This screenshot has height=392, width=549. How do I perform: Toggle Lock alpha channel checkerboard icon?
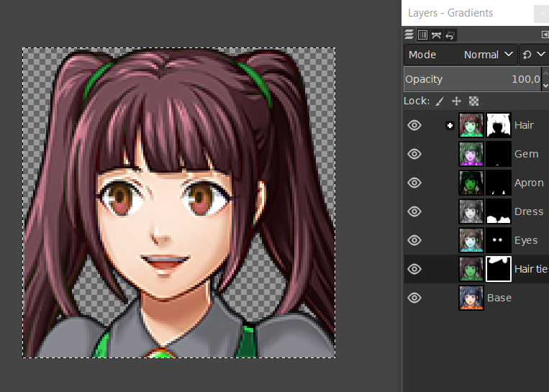[473, 101]
